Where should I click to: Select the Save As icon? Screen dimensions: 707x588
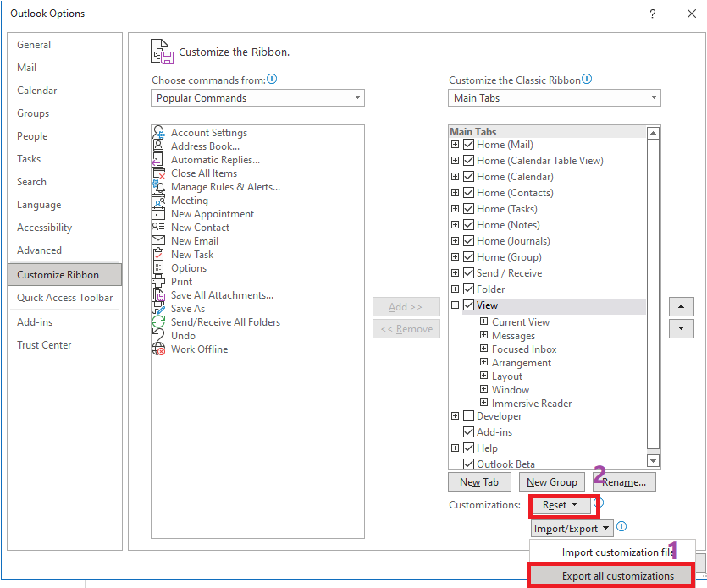[x=158, y=309]
